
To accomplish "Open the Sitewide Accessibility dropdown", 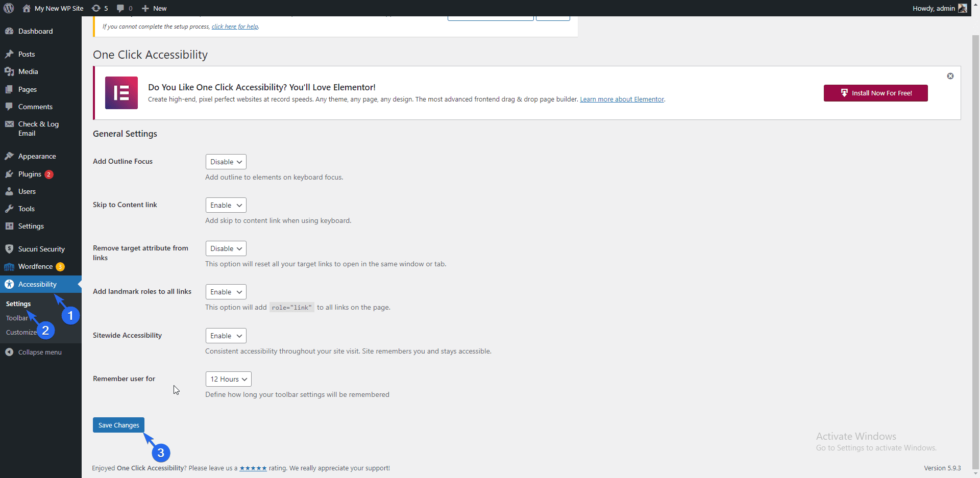I will click(x=226, y=336).
